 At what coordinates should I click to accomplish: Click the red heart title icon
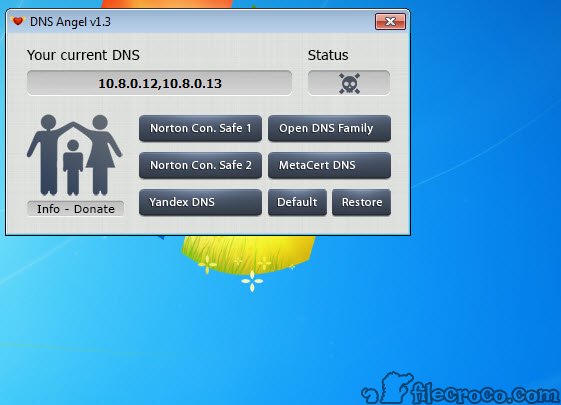[18, 21]
